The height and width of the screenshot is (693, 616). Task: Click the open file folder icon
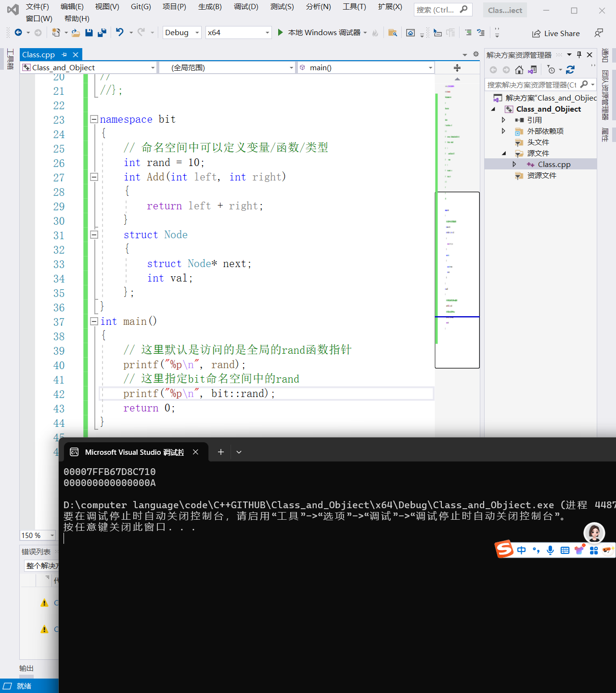[76, 32]
